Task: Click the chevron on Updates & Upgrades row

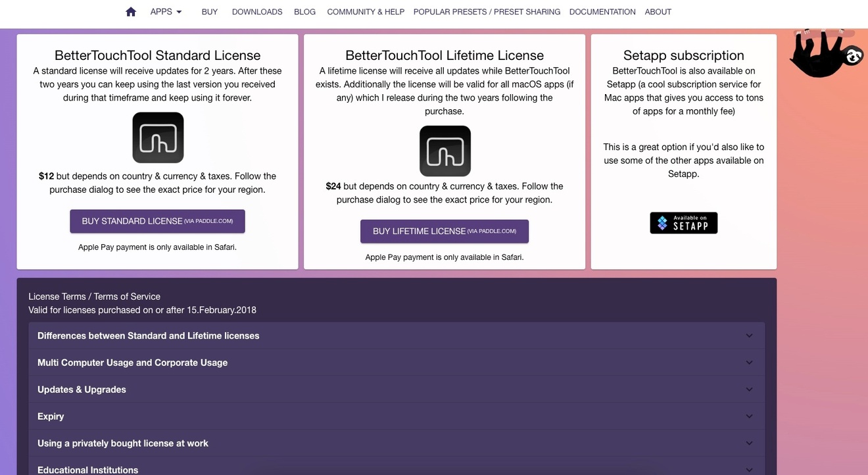Action: click(x=749, y=389)
